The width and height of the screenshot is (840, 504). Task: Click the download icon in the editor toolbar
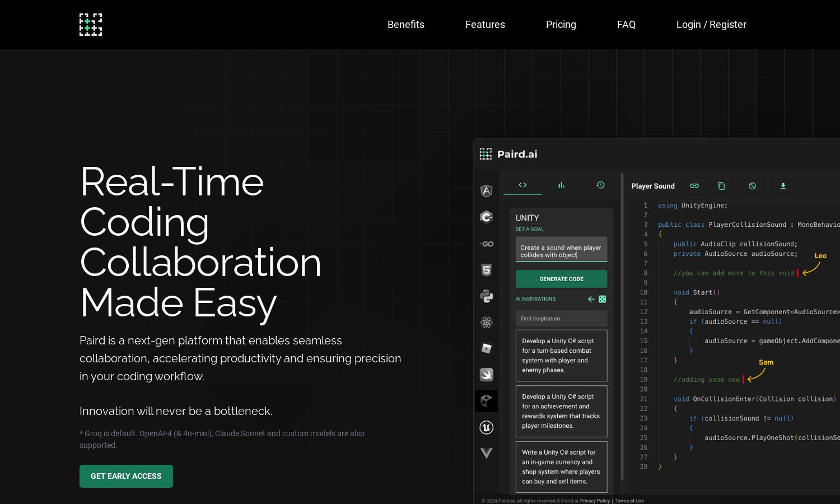pyautogui.click(x=783, y=186)
